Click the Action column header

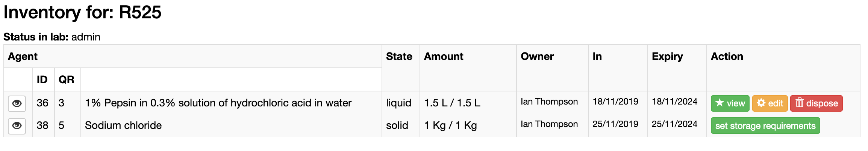click(x=727, y=57)
